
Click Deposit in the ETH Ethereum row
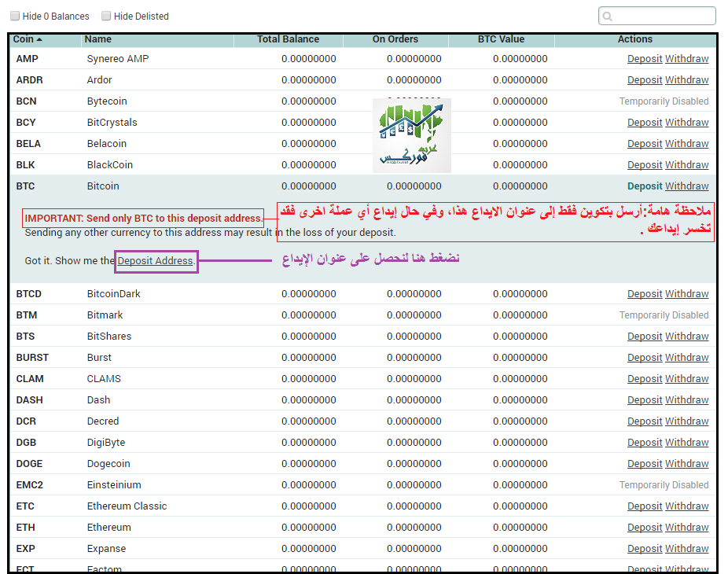click(645, 528)
